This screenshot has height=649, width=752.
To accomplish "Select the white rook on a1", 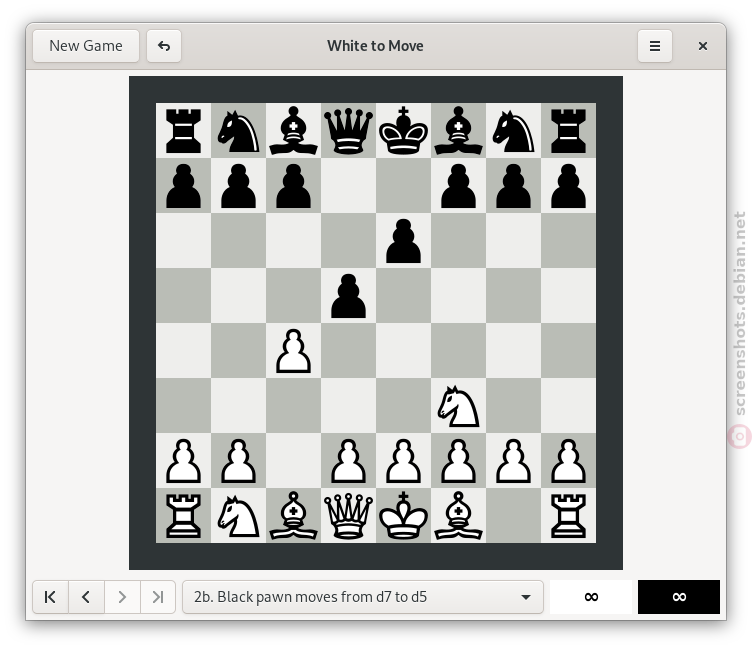I will click(183, 516).
